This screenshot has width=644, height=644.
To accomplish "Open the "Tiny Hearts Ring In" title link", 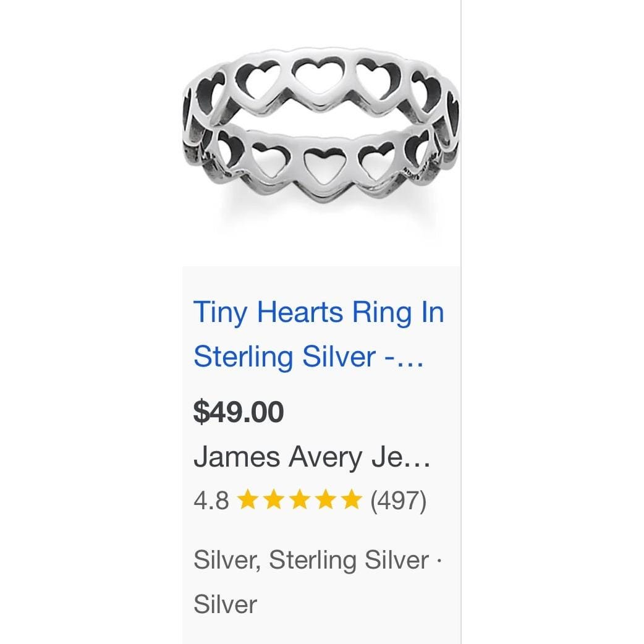I will click(319, 313).
